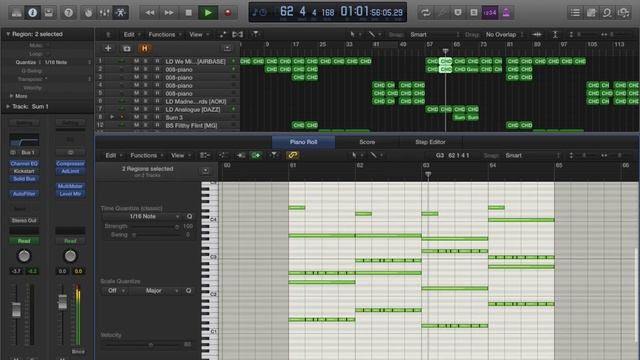
Task: Open the Compressor plug-in slot
Action: (x=70, y=163)
